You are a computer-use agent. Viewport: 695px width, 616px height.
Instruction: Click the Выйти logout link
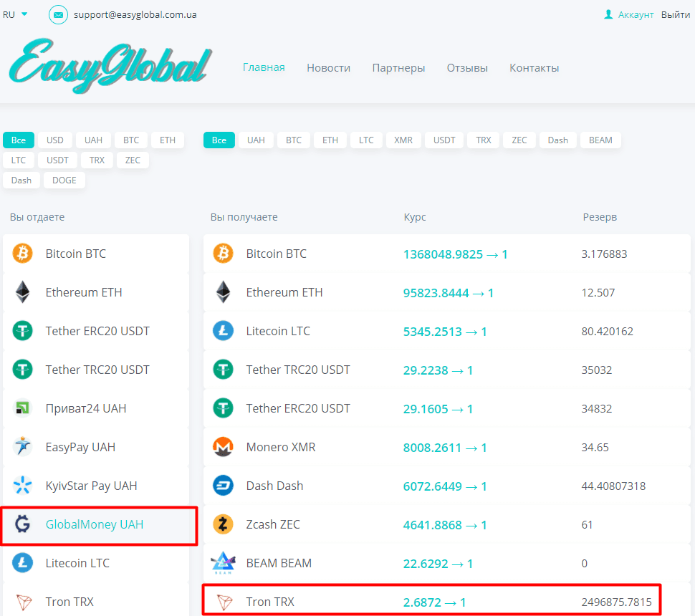(675, 14)
